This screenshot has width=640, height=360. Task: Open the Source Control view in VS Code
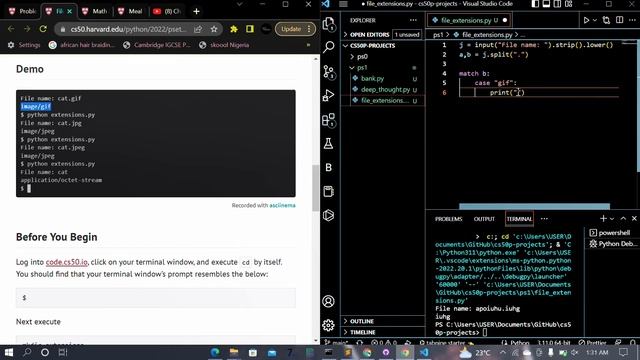point(329,72)
